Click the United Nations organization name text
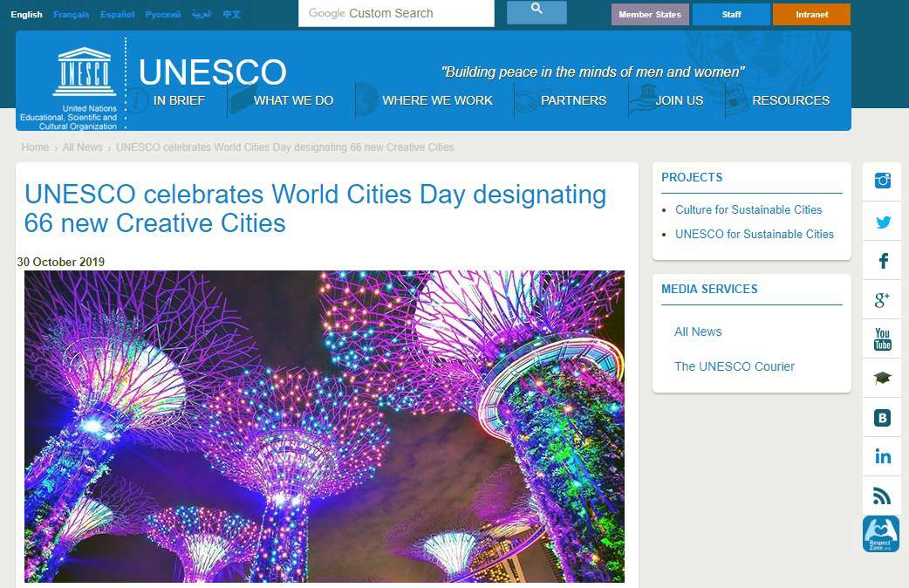909x588 pixels. coord(68,117)
